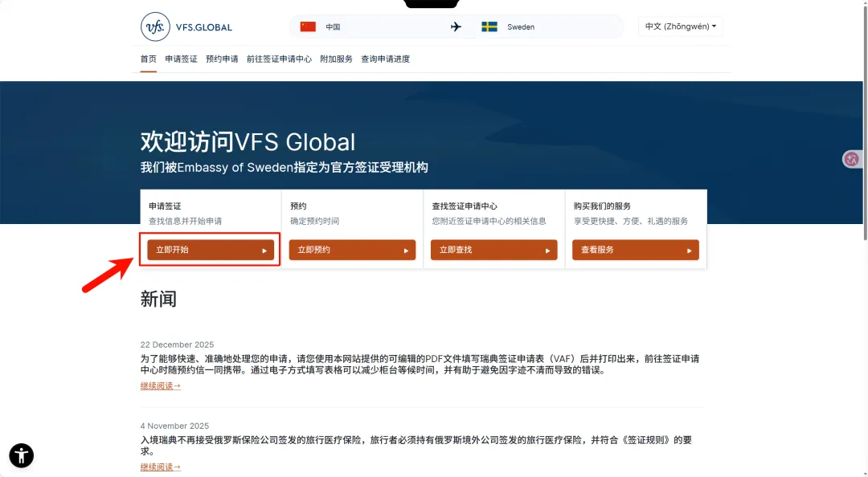Open the 附加服务 menu item
Screen dimensions: 868x477
336,59
